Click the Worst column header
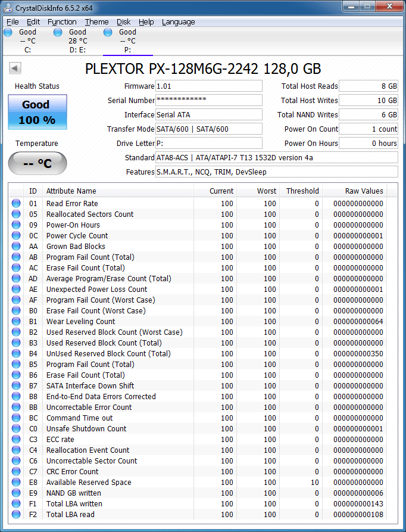Viewport: 406px width, 532px height. [x=258, y=191]
